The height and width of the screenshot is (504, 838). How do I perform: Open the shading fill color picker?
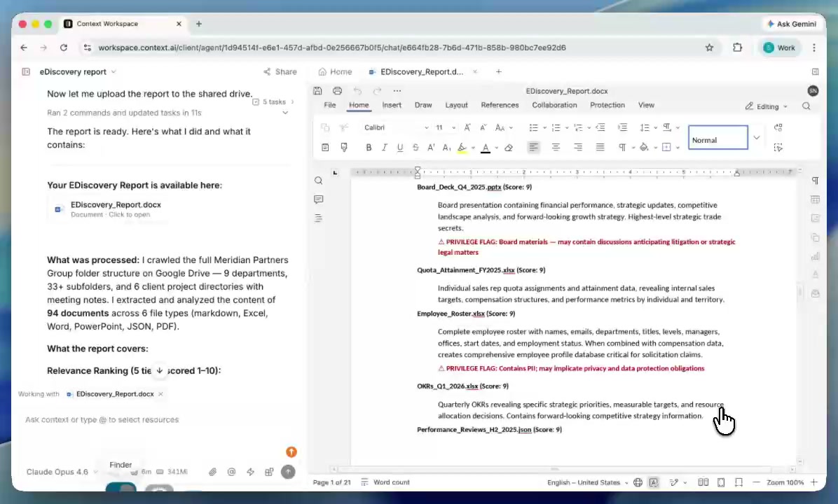tap(644, 148)
